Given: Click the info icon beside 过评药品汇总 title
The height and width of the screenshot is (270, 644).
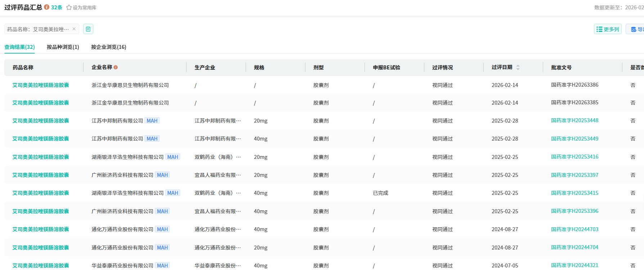Looking at the screenshot, I should [46, 7].
